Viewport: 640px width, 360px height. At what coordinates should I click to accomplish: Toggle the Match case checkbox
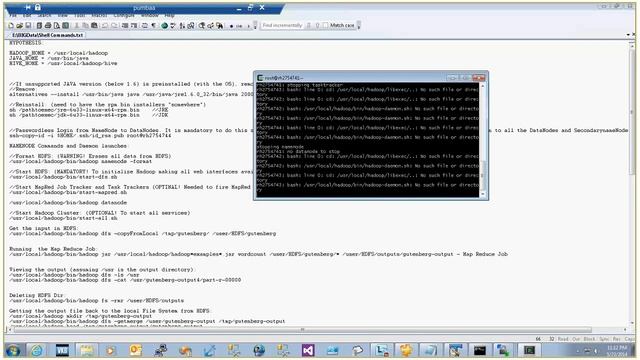(x=325, y=25)
